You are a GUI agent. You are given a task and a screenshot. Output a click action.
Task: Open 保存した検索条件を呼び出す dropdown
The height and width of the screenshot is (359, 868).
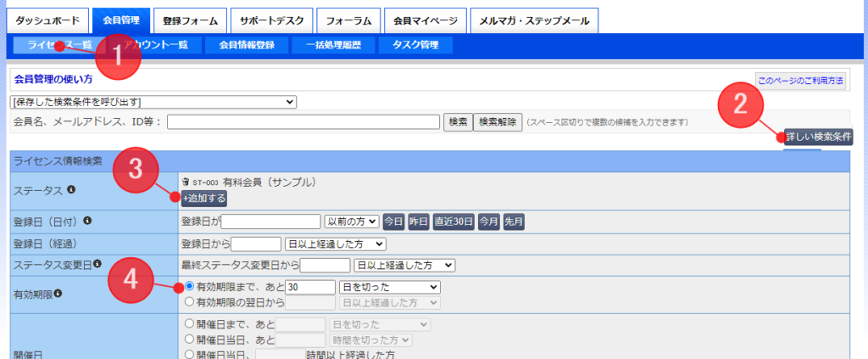[x=153, y=102]
